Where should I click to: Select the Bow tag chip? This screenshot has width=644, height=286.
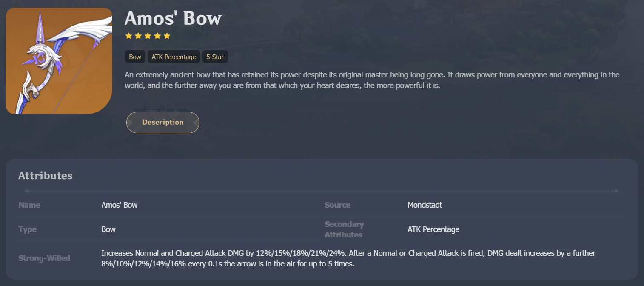[x=135, y=56]
